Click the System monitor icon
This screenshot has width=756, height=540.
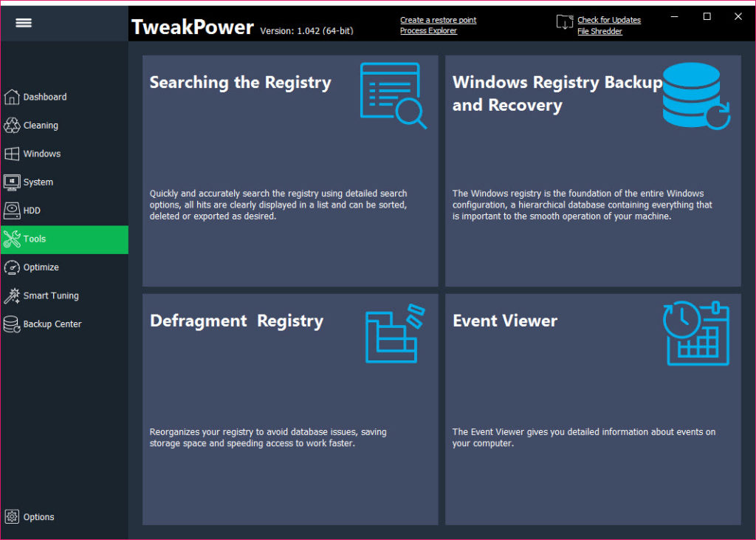click(x=12, y=182)
